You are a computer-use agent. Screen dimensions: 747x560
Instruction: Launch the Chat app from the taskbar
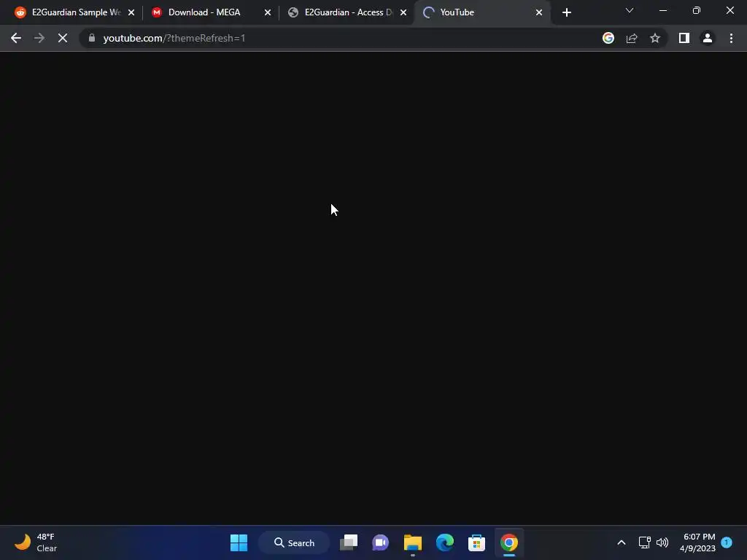tap(380, 542)
